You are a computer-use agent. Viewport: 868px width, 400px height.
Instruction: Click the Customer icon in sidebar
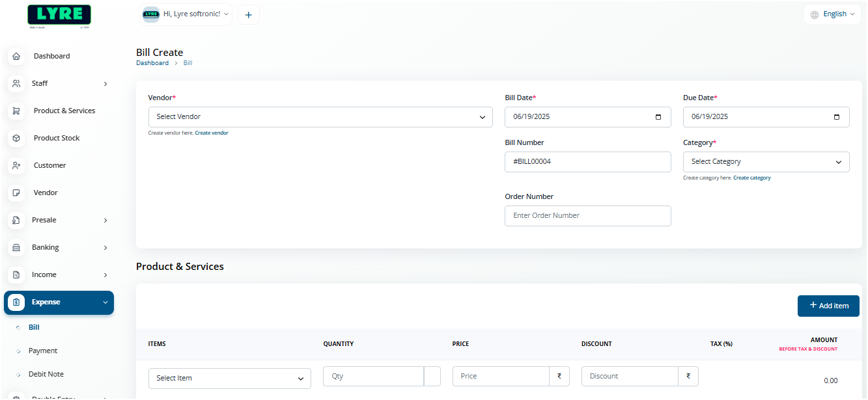tap(17, 165)
